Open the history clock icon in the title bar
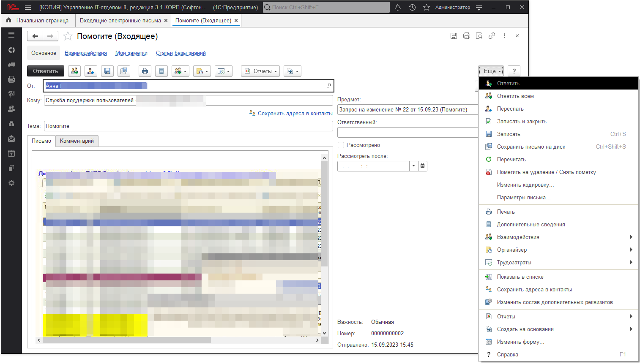 tap(412, 7)
